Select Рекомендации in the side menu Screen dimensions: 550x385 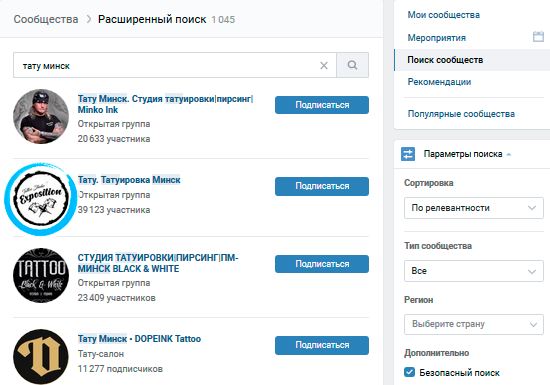coord(439,82)
